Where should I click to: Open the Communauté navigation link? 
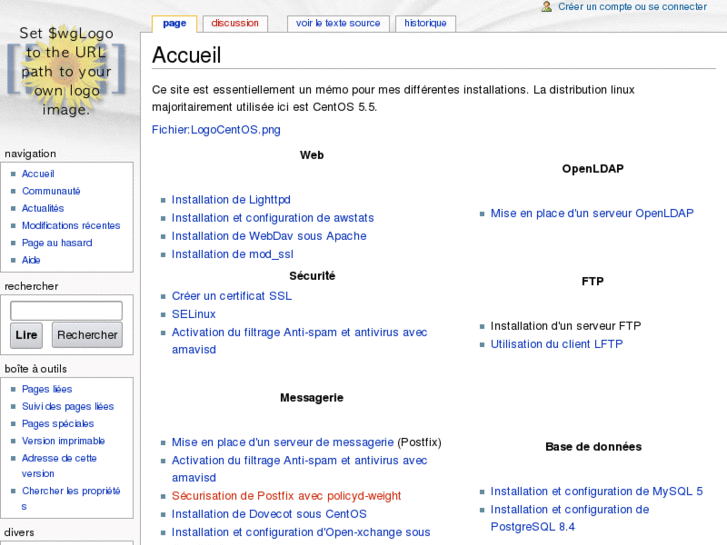pos(51,191)
